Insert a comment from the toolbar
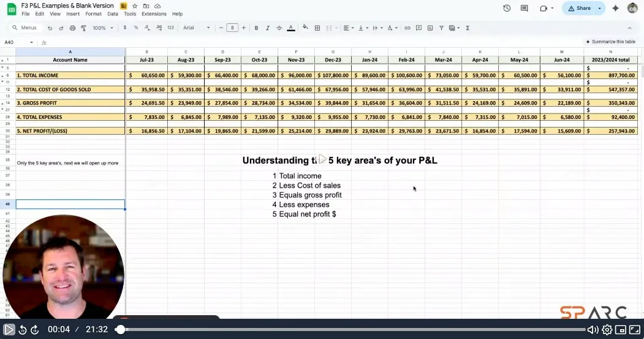The image size is (644, 339). (419, 28)
